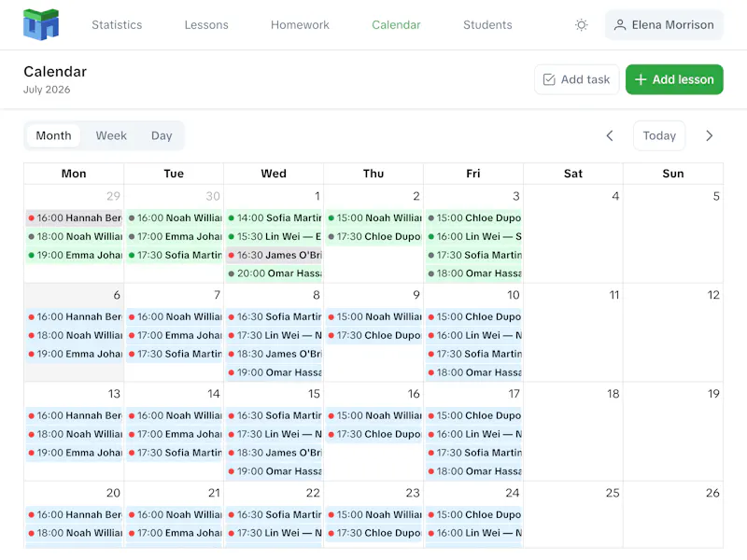Click the app logo icon

(x=41, y=25)
